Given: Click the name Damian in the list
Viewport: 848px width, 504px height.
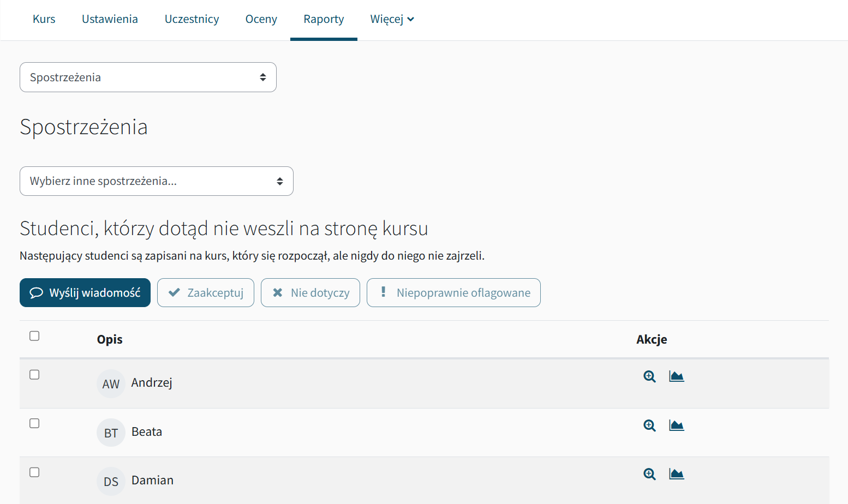Looking at the screenshot, I should [x=152, y=481].
